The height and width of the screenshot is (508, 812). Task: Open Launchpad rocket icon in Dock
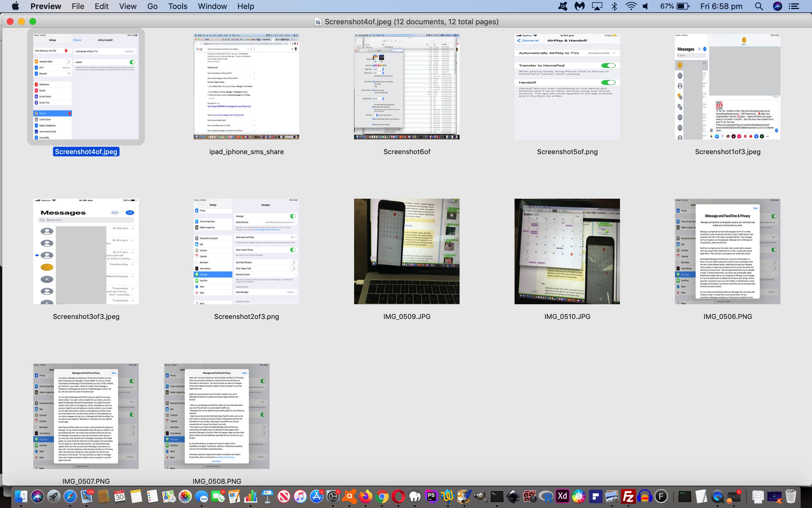tap(54, 496)
